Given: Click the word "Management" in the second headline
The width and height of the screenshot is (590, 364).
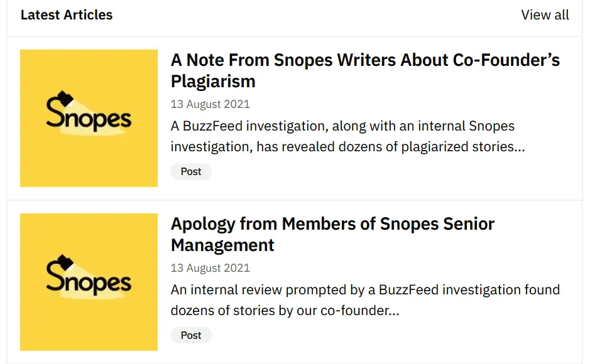Looking at the screenshot, I should (x=222, y=245).
